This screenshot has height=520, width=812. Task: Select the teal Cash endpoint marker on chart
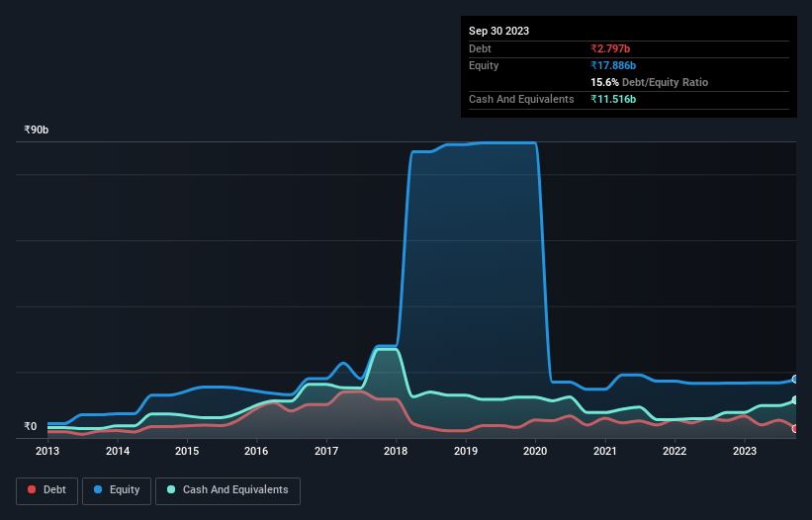click(x=795, y=400)
